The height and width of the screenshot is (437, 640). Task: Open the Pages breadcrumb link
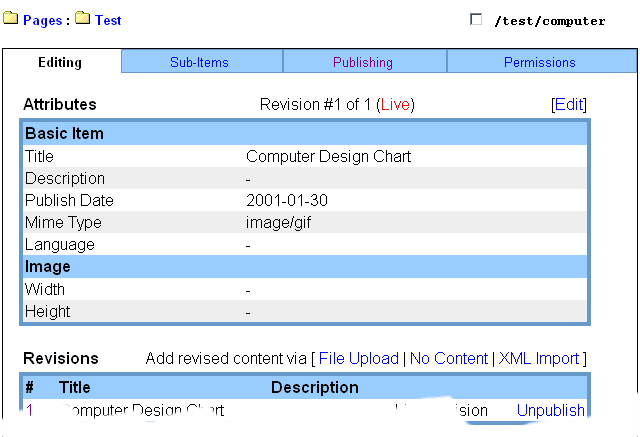pyautogui.click(x=42, y=20)
